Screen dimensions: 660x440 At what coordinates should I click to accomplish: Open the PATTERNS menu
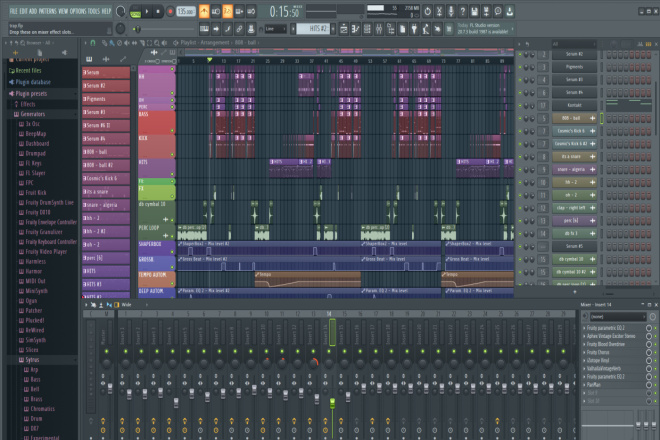(x=50, y=11)
